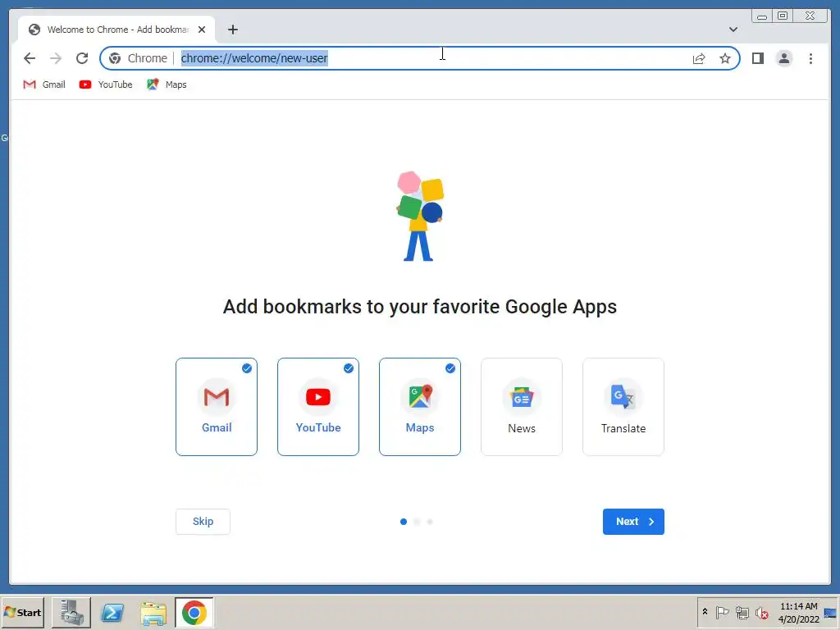This screenshot has width=840, height=630.
Task: Launch PowerShell from the taskbar
Action: 112,612
